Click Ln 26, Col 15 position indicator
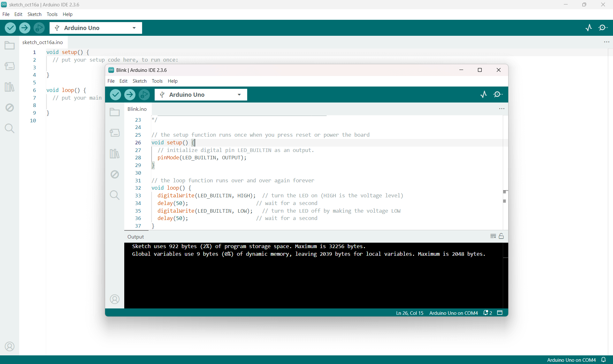Image resolution: width=613 pixels, height=364 pixels. click(x=410, y=313)
